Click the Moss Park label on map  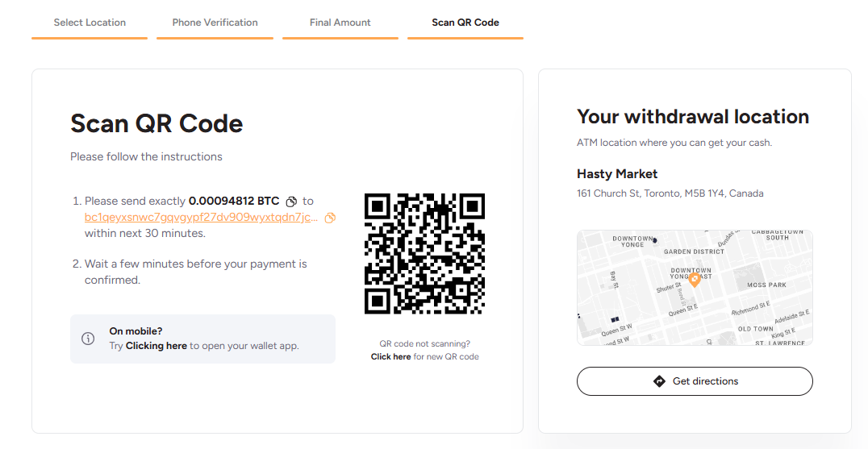[766, 285]
